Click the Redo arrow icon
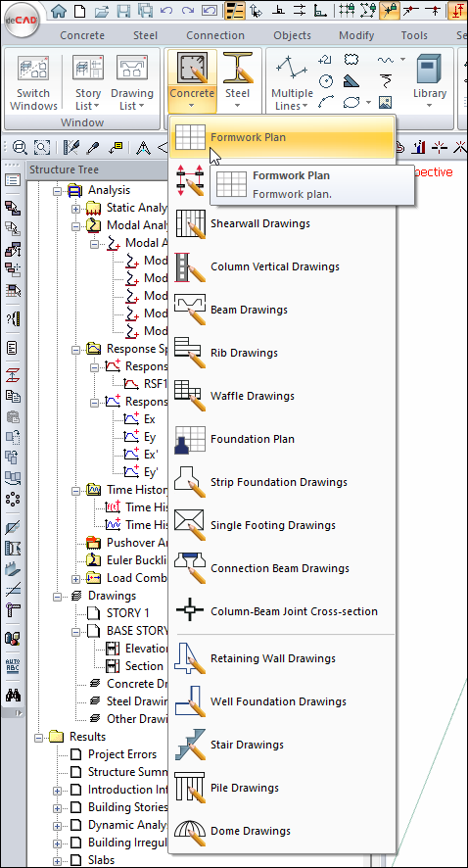The image size is (468, 868). [188, 11]
